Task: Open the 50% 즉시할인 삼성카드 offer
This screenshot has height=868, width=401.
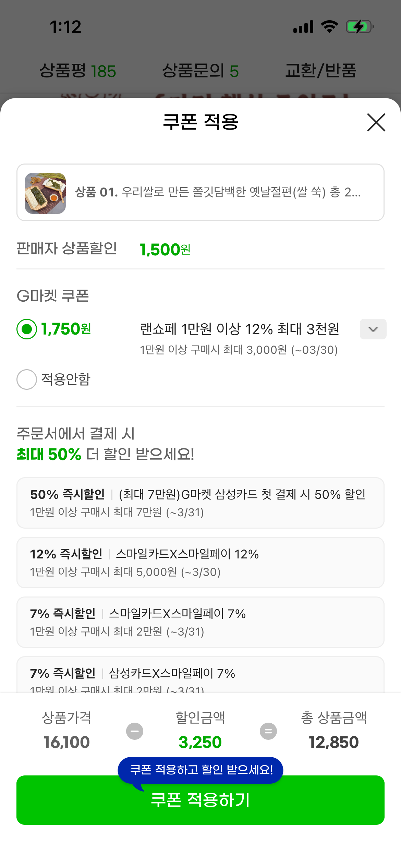Action: click(200, 503)
